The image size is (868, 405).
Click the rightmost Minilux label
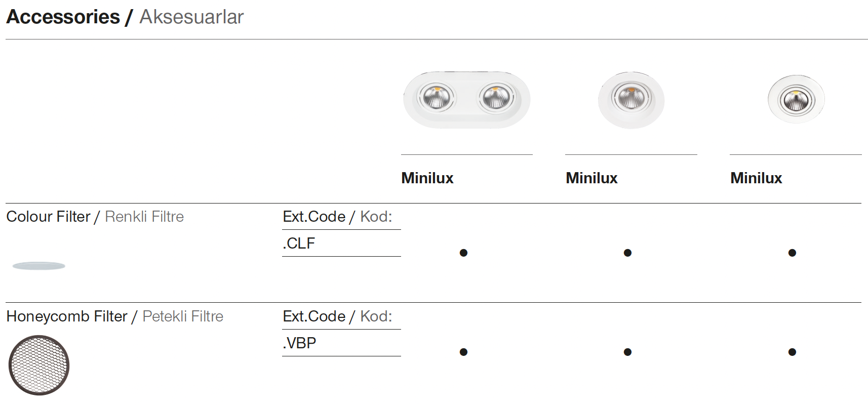756,178
